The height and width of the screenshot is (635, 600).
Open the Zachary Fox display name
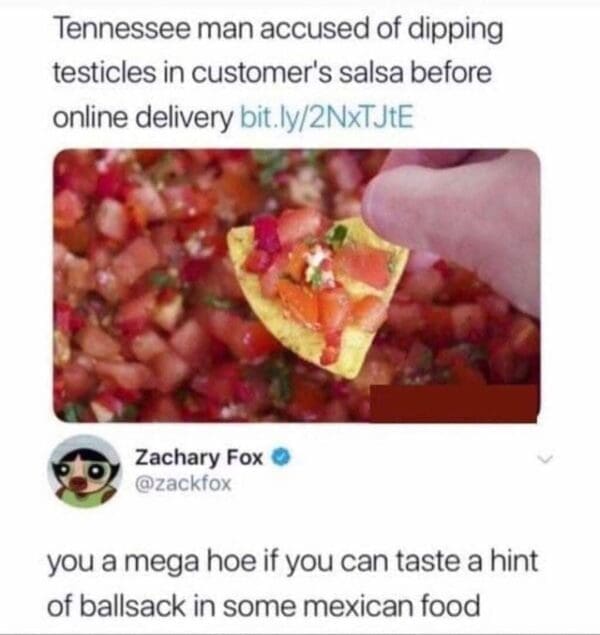pos(199,458)
